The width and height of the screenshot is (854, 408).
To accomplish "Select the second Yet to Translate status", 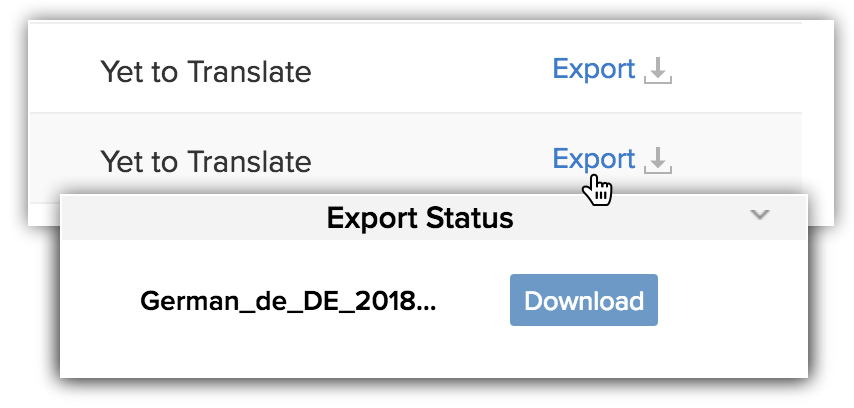I will point(206,161).
